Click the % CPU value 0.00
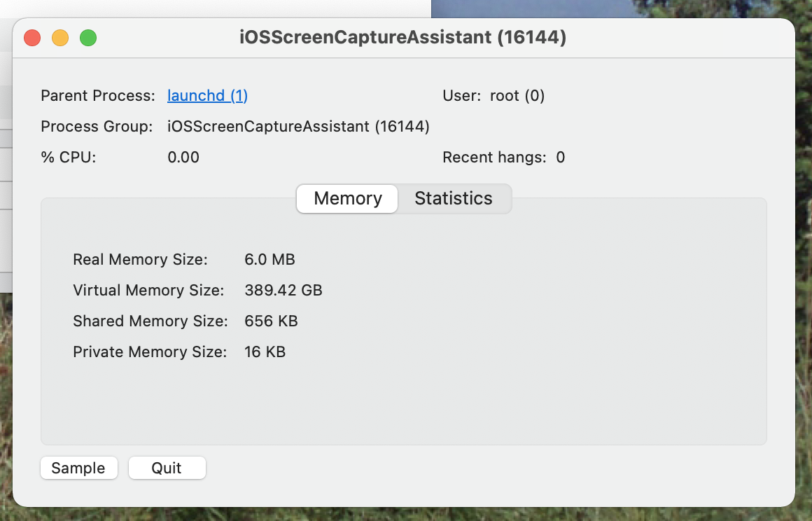 pyautogui.click(x=183, y=158)
